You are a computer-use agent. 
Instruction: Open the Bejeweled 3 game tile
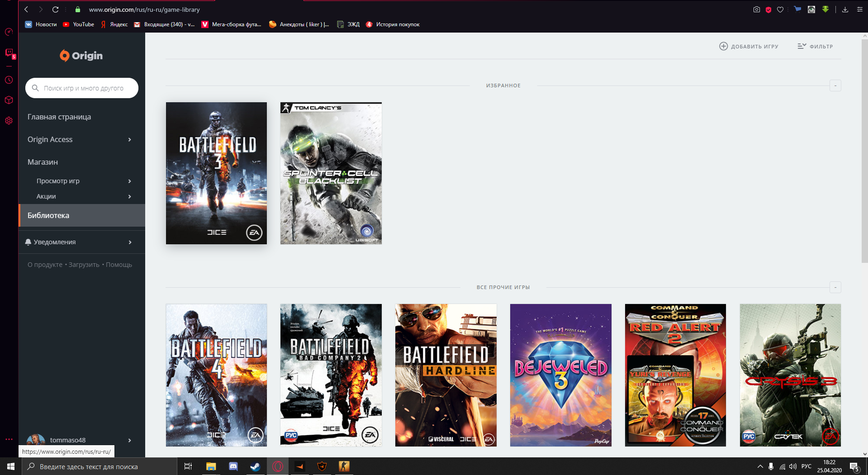click(x=561, y=375)
